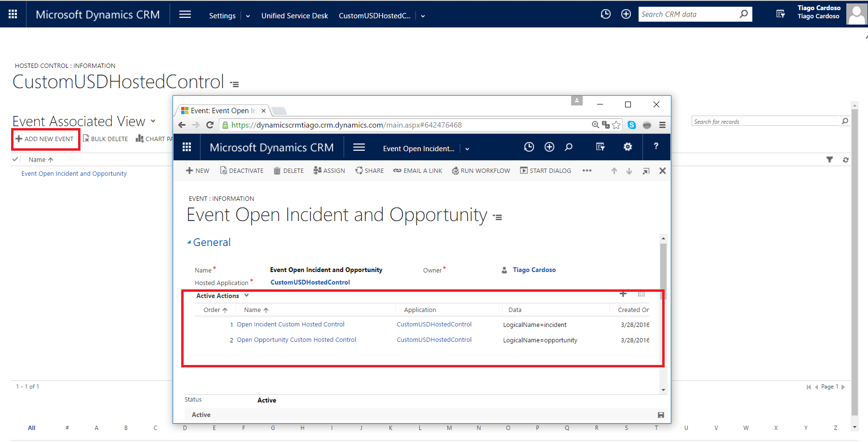This screenshot has width=868, height=442.
Task: Expand the Settings navigation chevron
Action: point(248,16)
